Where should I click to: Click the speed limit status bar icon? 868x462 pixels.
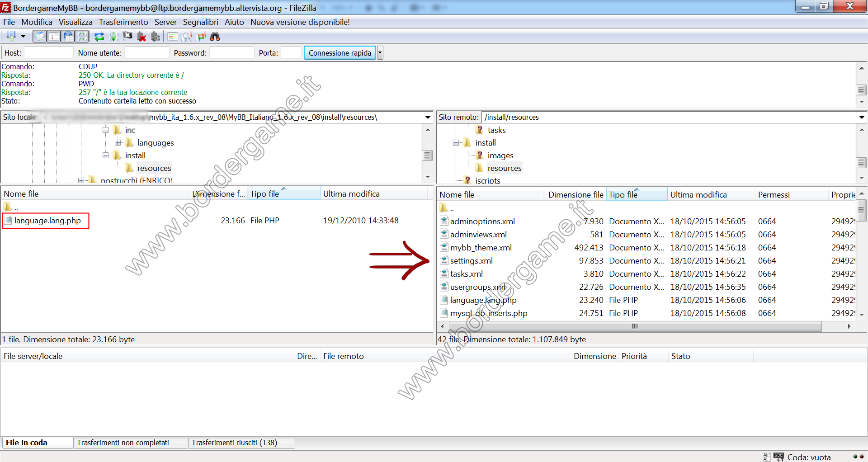pyautogui.click(x=778, y=457)
